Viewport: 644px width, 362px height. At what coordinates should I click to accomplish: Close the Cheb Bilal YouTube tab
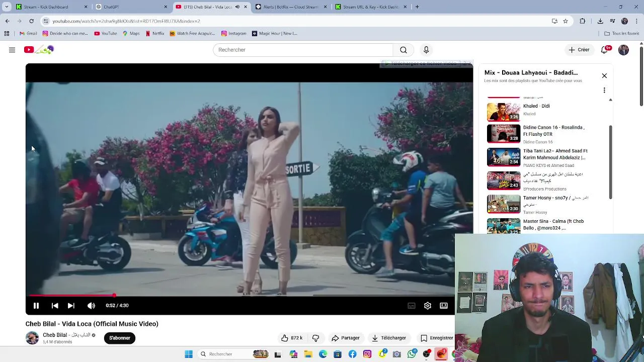pyautogui.click(x=246, y=7)
